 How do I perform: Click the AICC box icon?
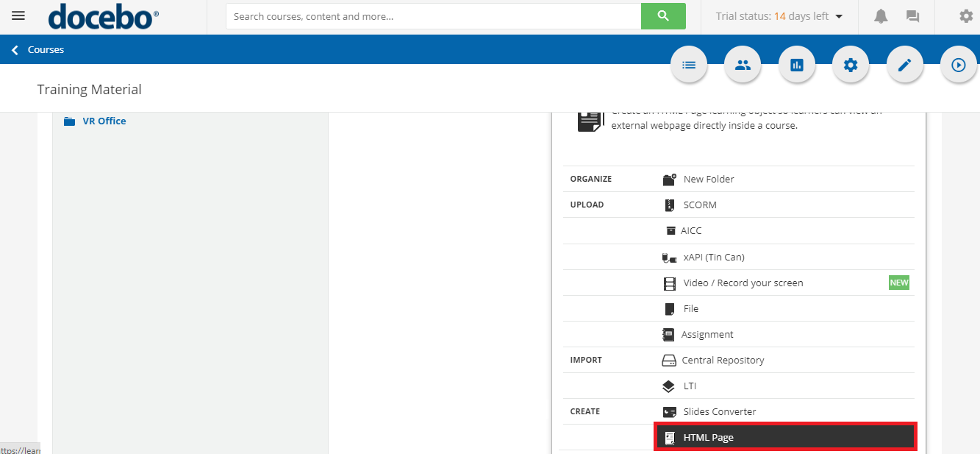670,230
